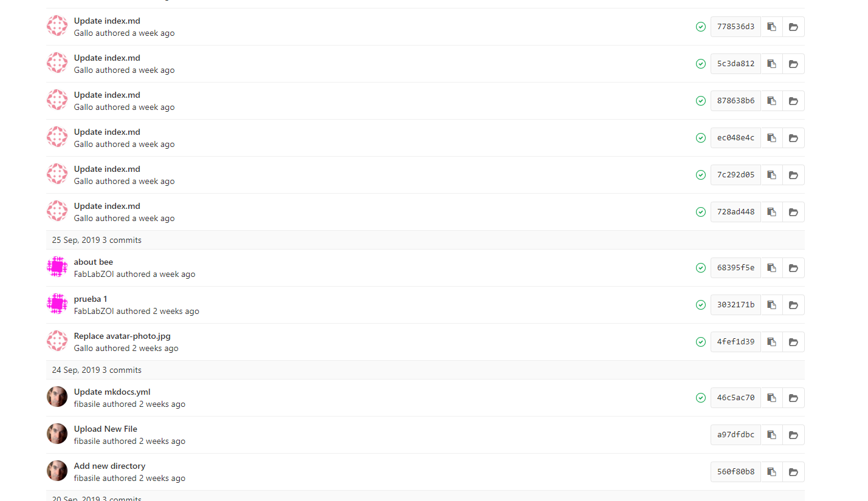Viewport: 868px width, 501px height.
Task: Check pipeline status icon for commit 4fef1d39
Action: [x=701, y=342]
